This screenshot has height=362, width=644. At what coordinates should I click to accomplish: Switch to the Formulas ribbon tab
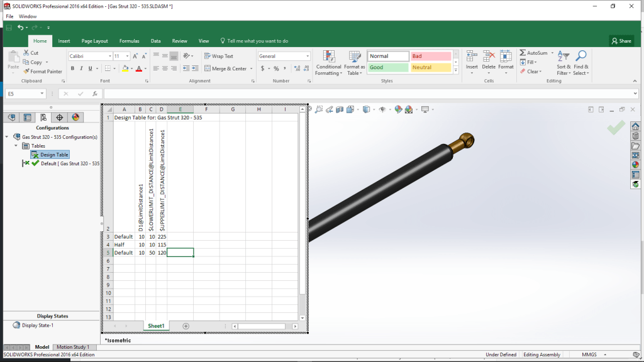click(129, 41)
